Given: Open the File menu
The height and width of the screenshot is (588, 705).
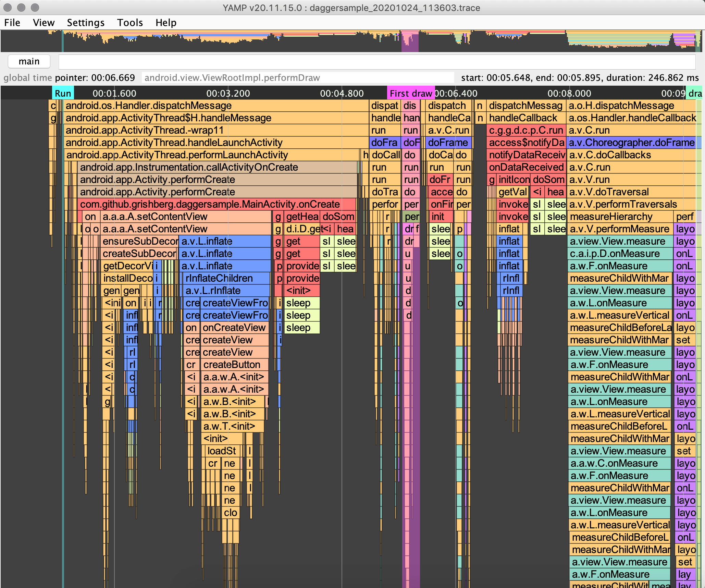Looking at the screenshot, I should (x=12, y=22).
